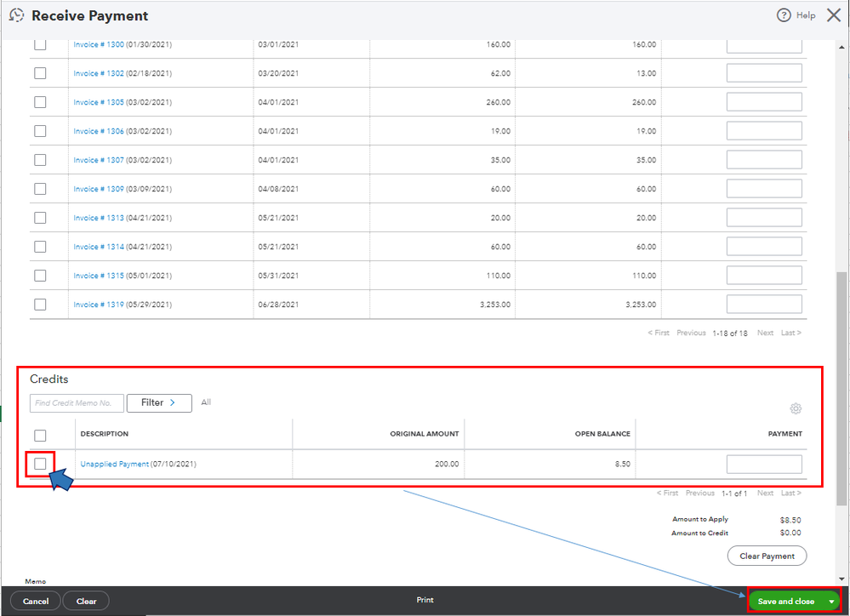
Task: Open Invoice # 1306 link
Action: (99, 131)
